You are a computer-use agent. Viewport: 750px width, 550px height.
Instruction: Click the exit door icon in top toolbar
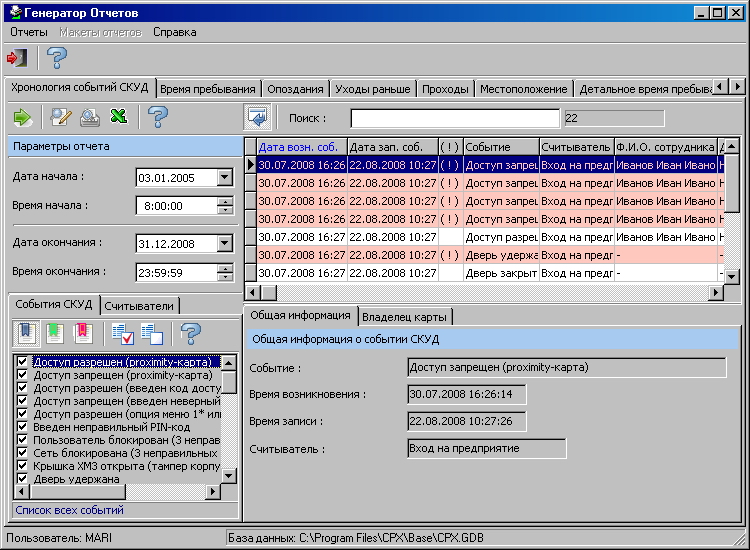[17, 58]
